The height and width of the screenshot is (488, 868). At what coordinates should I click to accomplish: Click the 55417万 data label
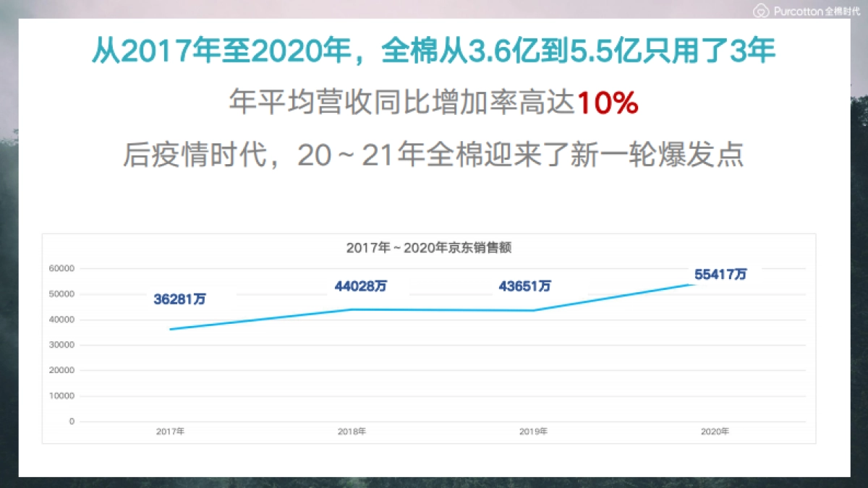tap(720, 275)
